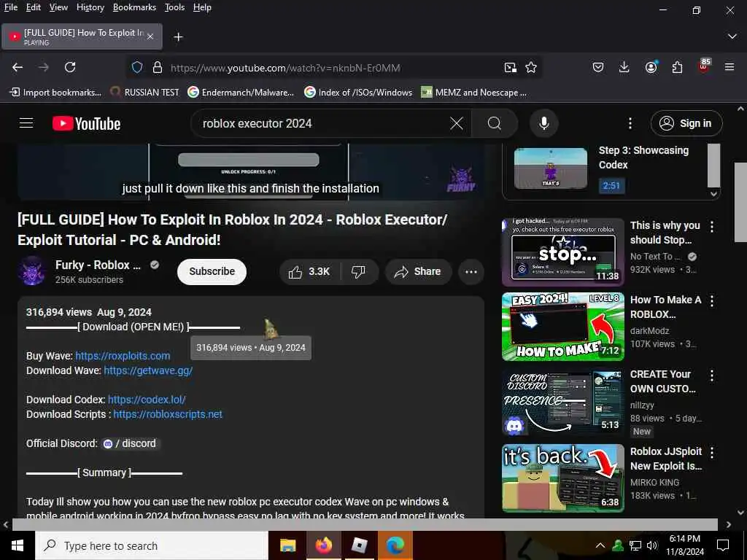The image size is (747, 560).
Task: Open the Firefox account icon
Action: (x=651, y=67)
